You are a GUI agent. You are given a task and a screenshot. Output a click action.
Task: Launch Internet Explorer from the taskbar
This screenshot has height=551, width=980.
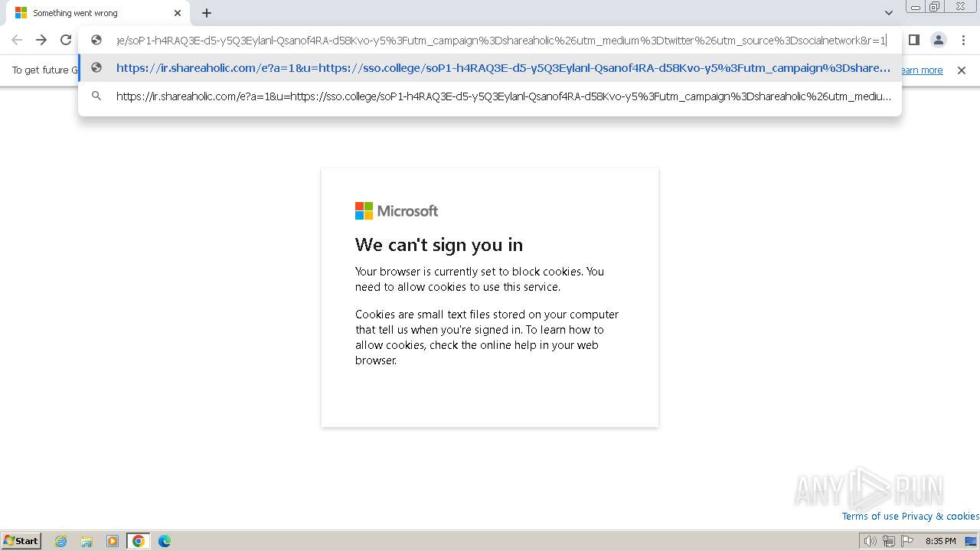(61, 541)
